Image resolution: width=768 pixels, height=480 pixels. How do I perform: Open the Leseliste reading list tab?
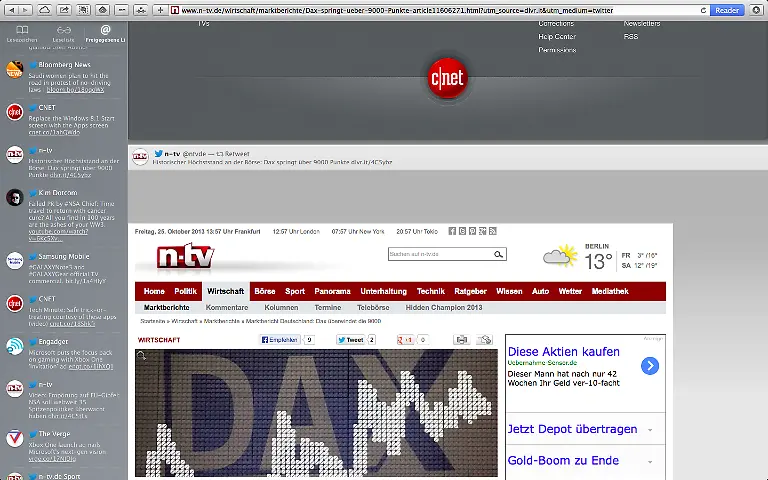(64, 34)
